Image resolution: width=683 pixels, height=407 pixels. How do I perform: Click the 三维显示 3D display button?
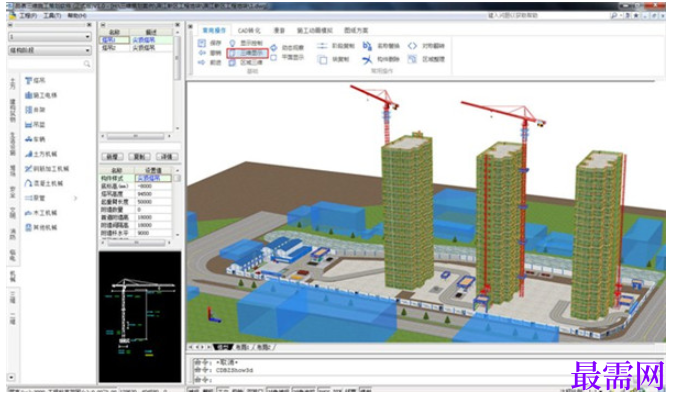click(x=247, y=53)
